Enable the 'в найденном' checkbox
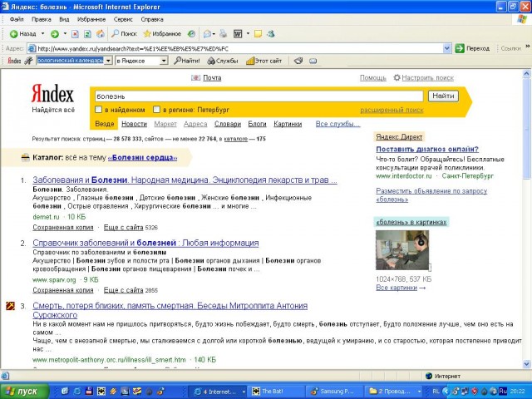Viewport: 532px width, 399px height. coord(98,109)
